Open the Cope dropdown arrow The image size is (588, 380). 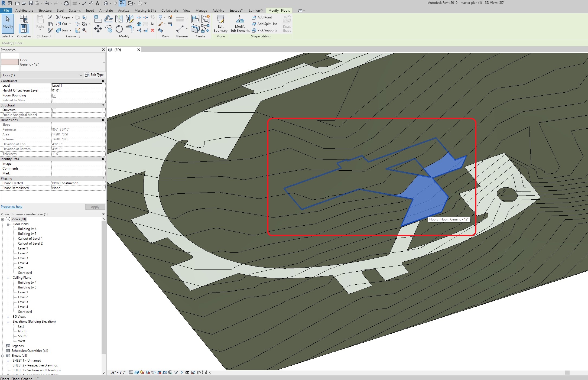(72, 17)
